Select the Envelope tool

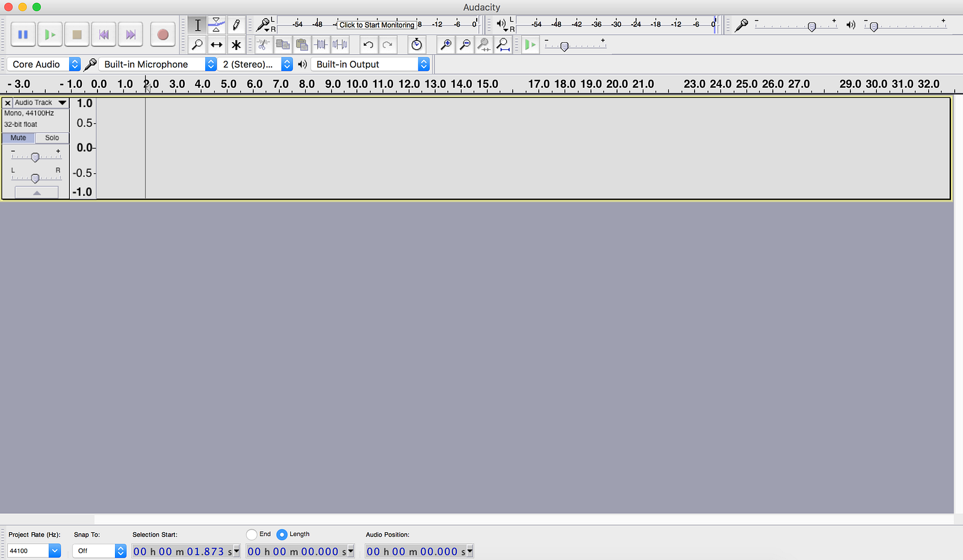point(217,25)
